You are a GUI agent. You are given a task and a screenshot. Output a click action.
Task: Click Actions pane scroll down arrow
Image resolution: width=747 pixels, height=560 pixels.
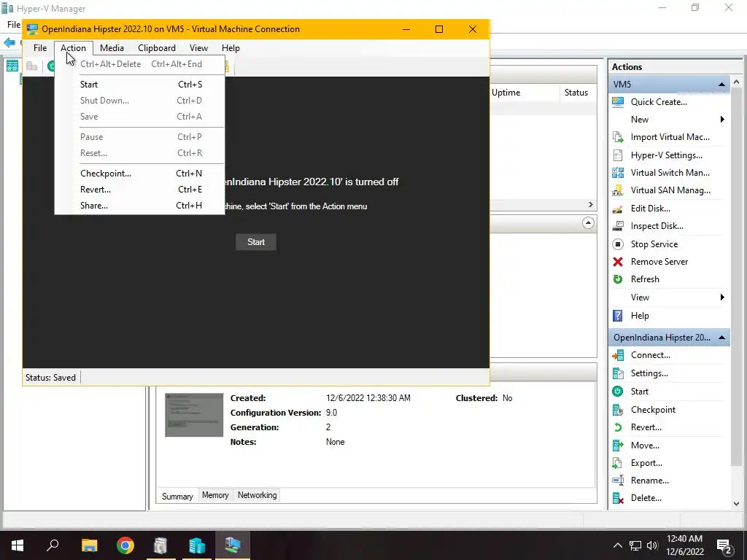[x=737, y=504]
